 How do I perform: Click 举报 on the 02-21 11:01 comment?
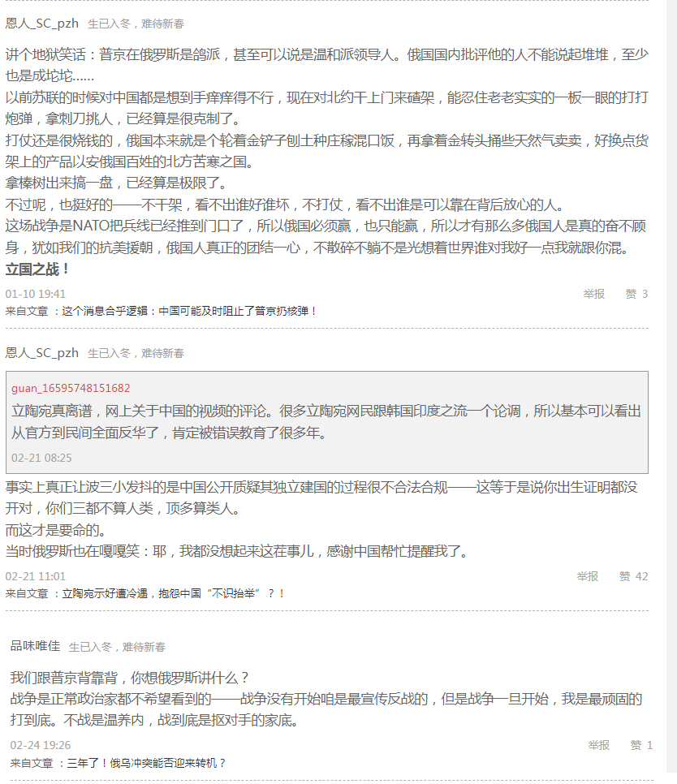pos(588,576)
